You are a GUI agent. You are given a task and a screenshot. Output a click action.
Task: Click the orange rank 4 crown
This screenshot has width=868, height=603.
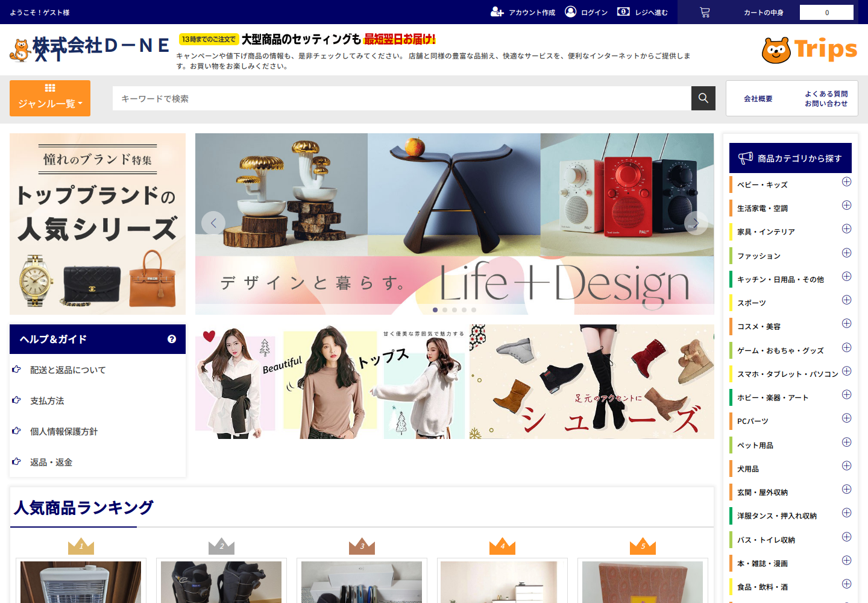(x=502, y=546)
